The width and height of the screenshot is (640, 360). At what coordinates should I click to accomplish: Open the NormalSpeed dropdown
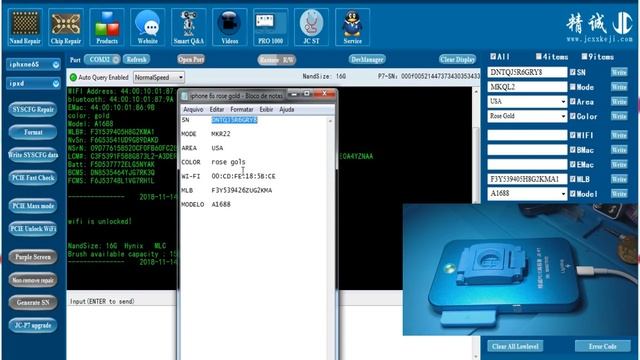point(159,77)
